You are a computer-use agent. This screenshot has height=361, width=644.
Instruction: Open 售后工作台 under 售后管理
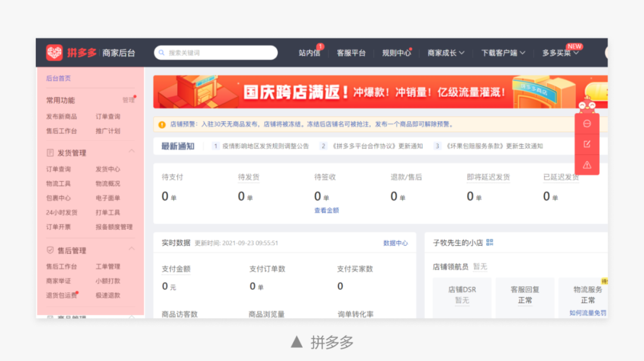pyautogui.click(x=61, y=267)
